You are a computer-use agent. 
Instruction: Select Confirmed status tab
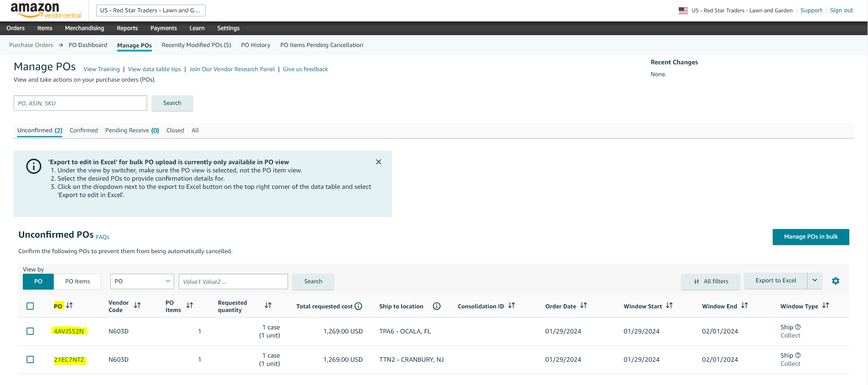(x=84, y=130)
